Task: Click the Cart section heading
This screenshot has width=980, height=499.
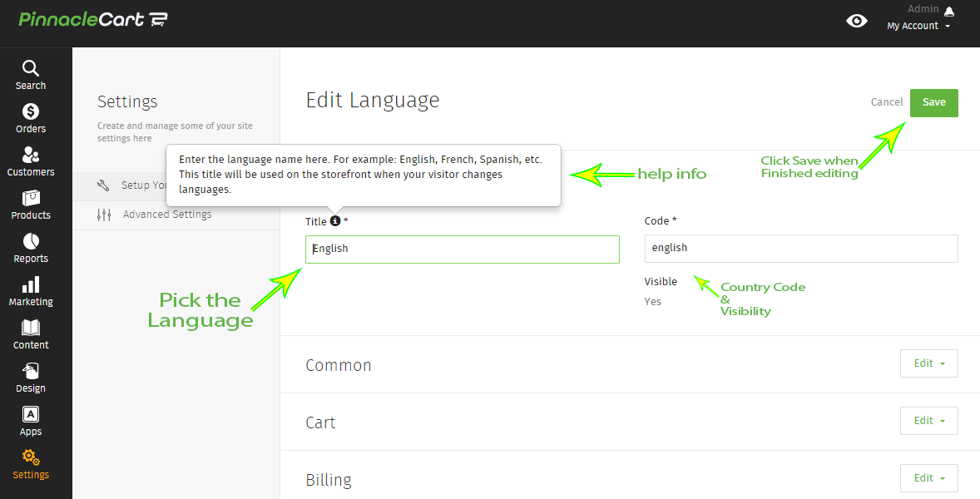Action: pyautogui.click(x=320, y=422)
